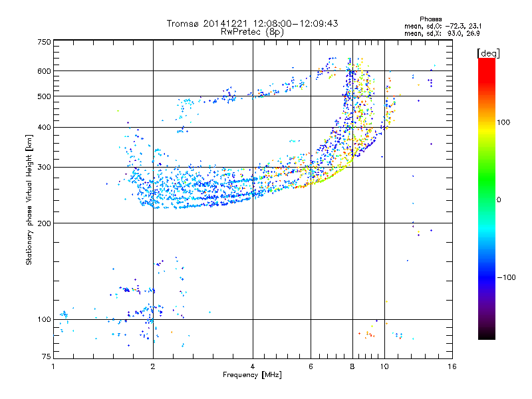Viewport: 532px width, 399px height.
Task: Click the colorbar label '0'
Action: 498,199
